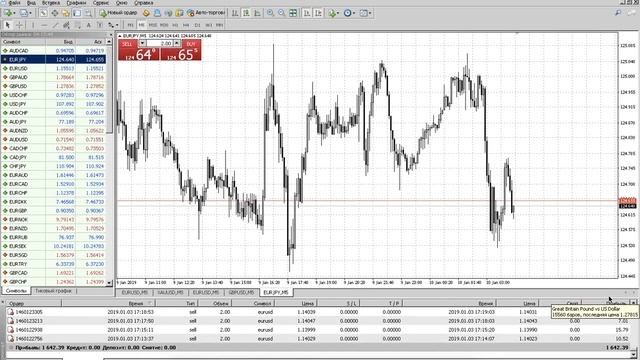Toggle the Chart Shift icon

pyautogui.click(x=318, y=13)
